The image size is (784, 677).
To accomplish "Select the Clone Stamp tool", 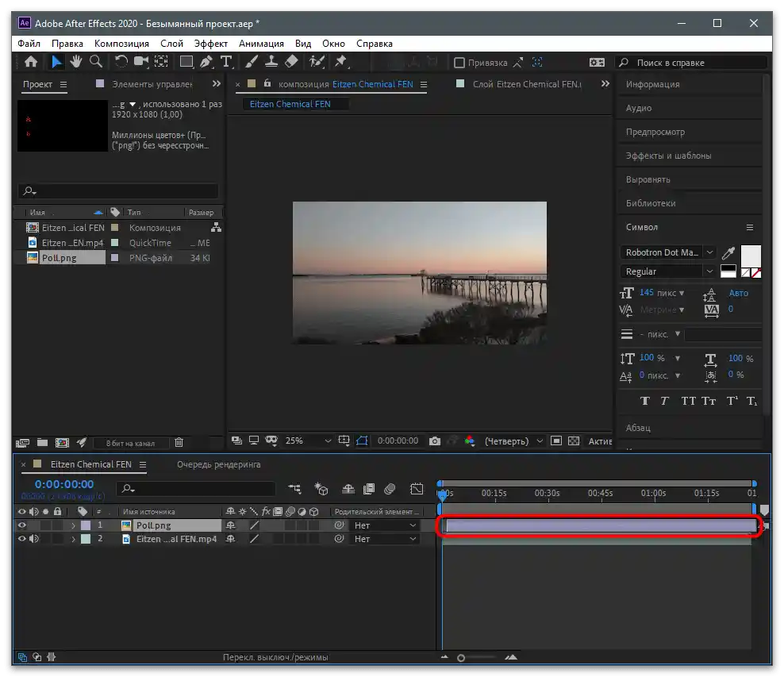I will click(271, 62).
